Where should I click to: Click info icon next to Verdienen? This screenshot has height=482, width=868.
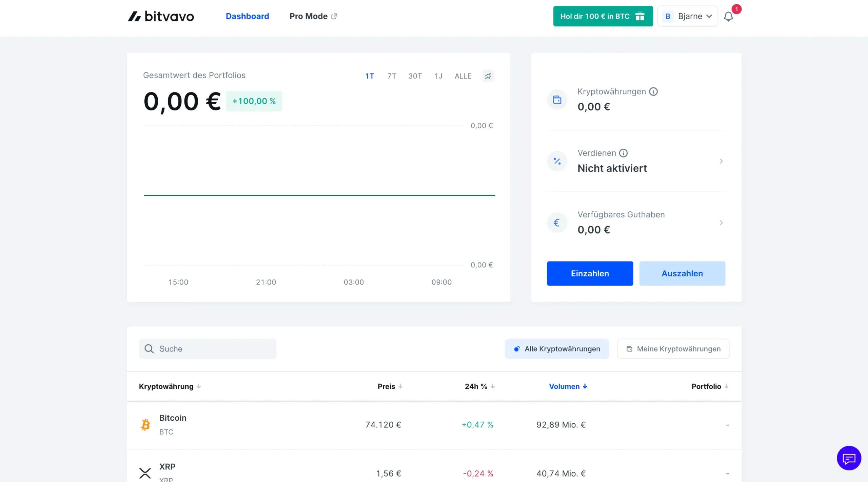[623, 153]
